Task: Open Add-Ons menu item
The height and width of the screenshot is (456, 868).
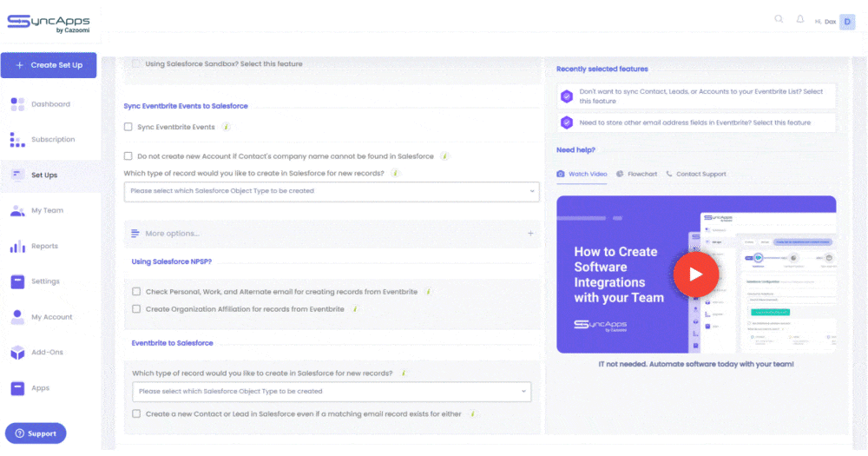Action: tap(47, 353)
